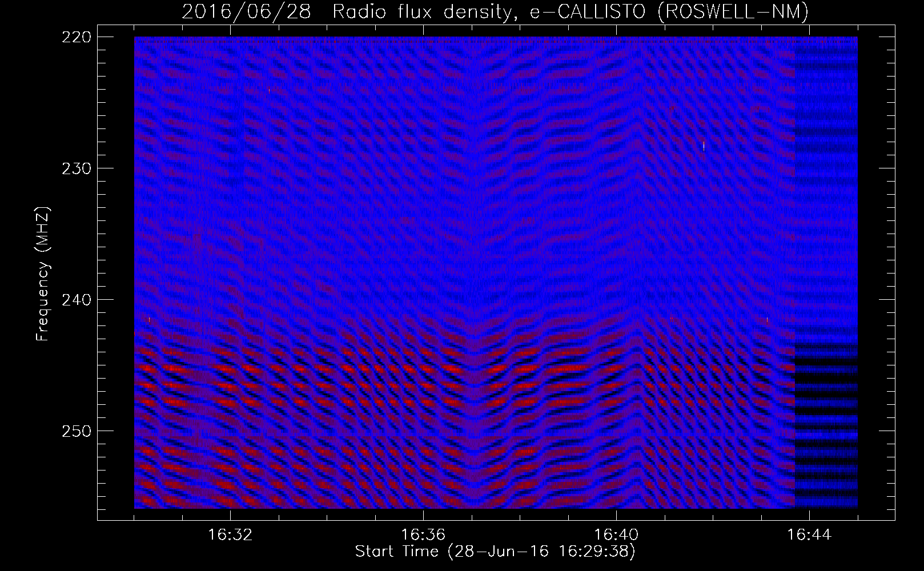Click the 16:44 time tick label
Screen dimensions: 924x571
click(809, 535)
